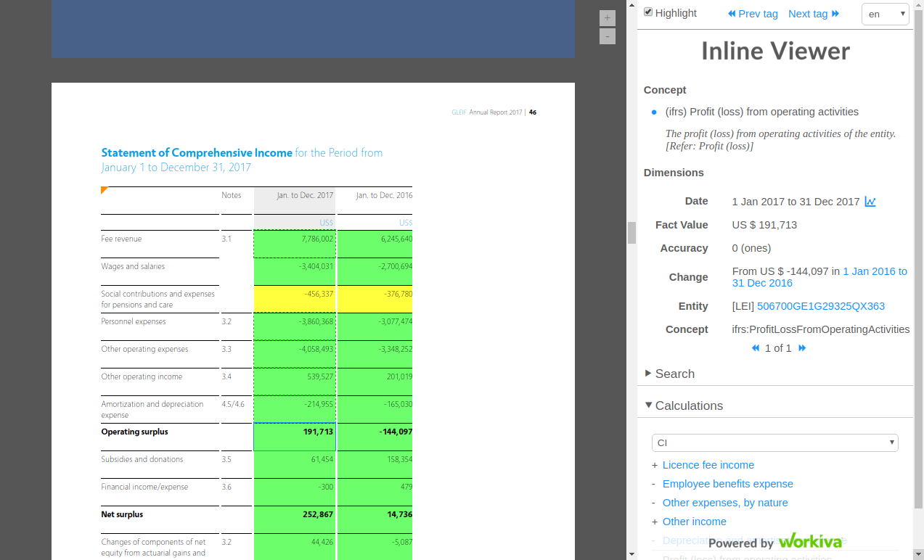Select Operating surplus 2017 value 191,713 in table
This screenshot has height=560, width=924.
(x=295, y=437)
